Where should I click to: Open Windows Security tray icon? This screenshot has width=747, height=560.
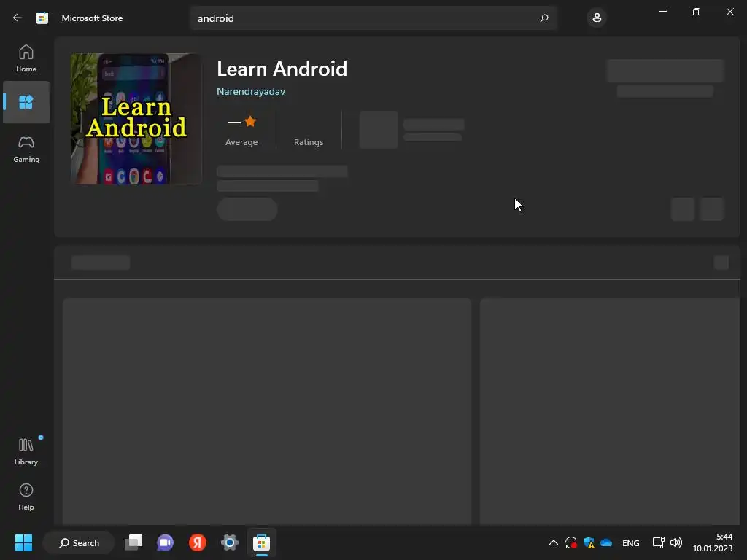pos(589,542)
